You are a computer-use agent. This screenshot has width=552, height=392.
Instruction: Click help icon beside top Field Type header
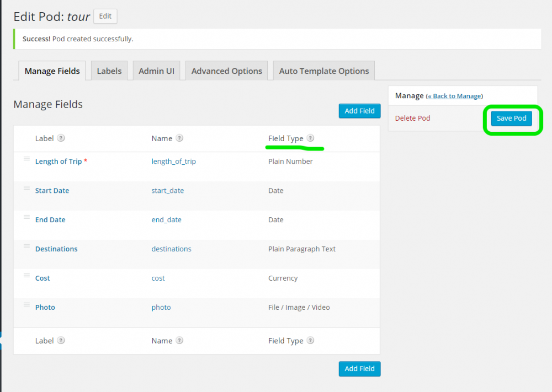coord(310,138)
